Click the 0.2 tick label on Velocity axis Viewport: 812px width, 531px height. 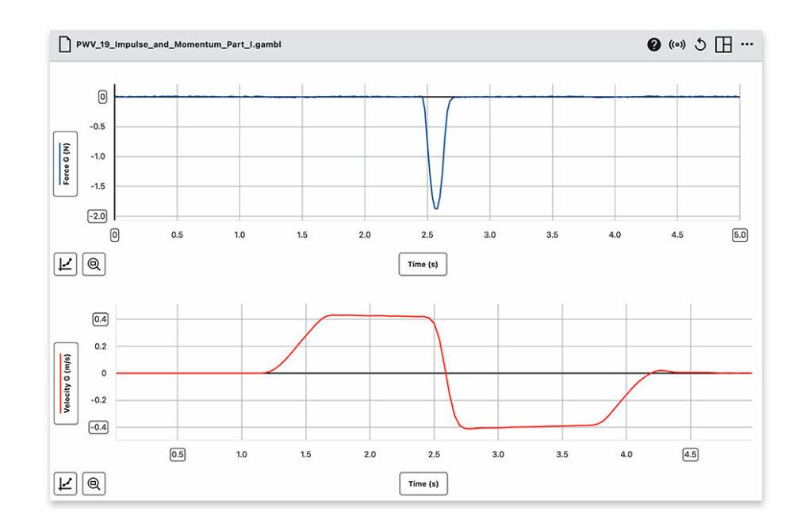click(x=101, y=346)
